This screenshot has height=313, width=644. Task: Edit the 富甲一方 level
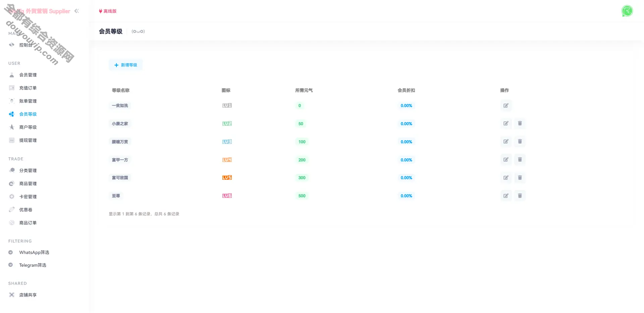pyautogui.click(x=506, y=160)
